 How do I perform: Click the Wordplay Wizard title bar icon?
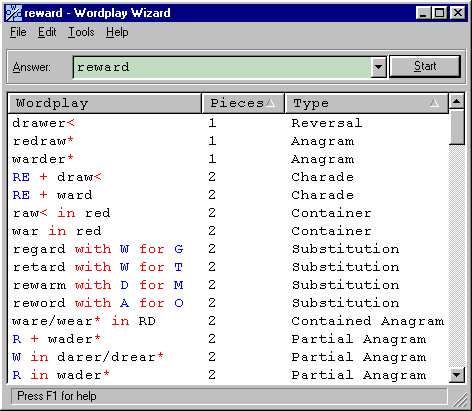click(14, 13)
